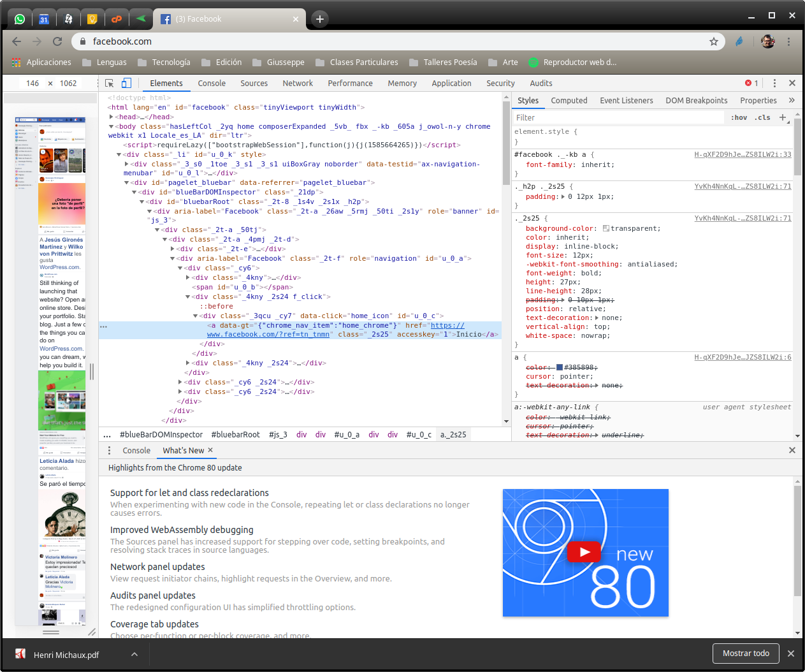
Task: Open the Aplicaciones apps shortcut
Action: click(x=41, y=62)
